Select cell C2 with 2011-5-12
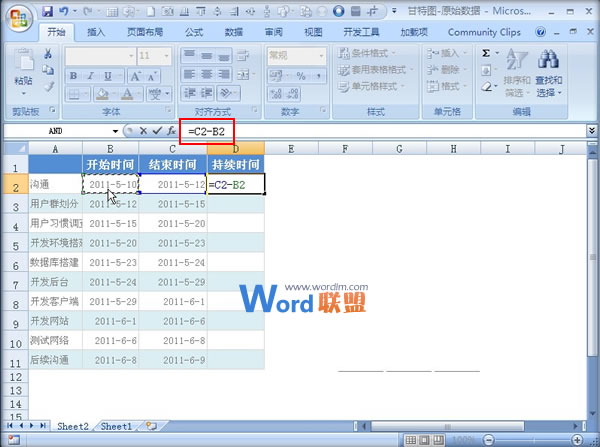 click(173, 184)
